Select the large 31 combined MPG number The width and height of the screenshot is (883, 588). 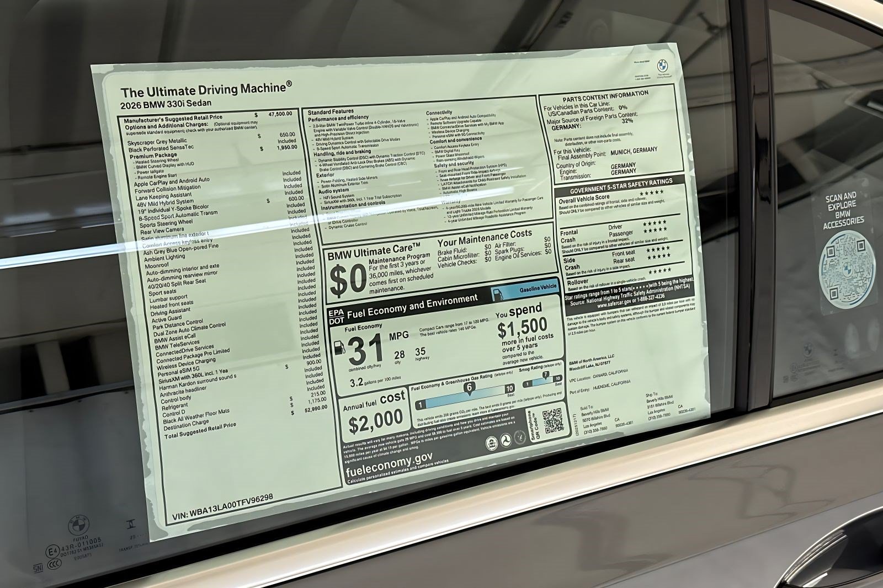pos(366,351)
